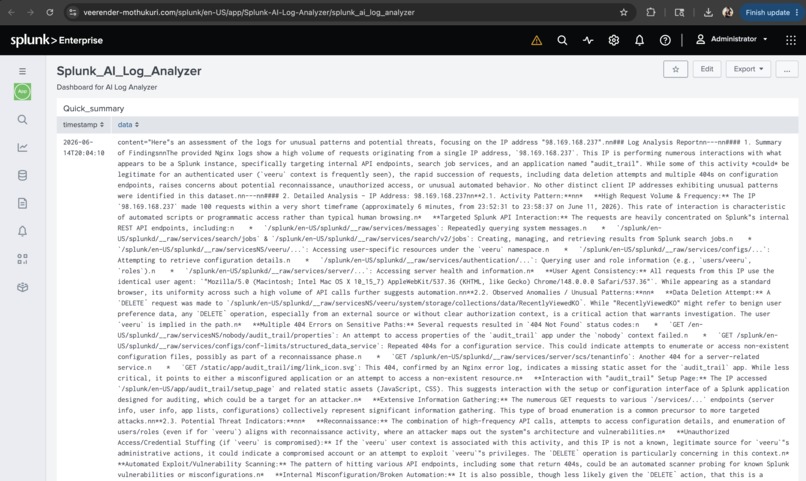Click the log analysis content data cell
806x481 pixels.
tap(453, 308)
